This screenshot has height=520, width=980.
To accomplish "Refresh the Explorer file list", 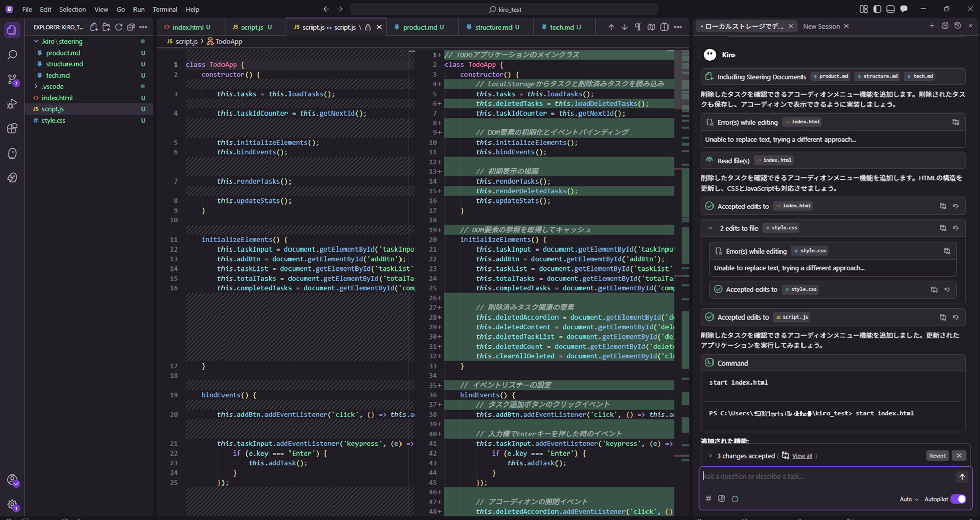I will point(119,27).
